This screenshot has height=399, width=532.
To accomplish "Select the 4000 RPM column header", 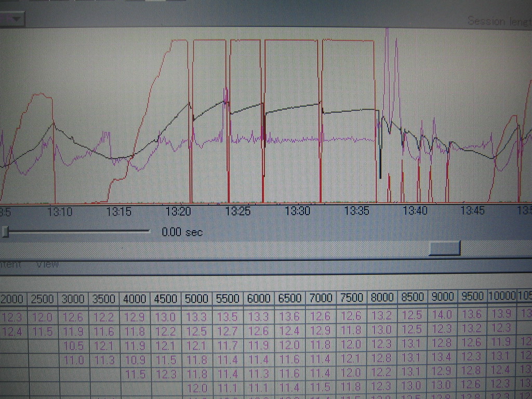I will pyautogui.click(x=135, y=299).
